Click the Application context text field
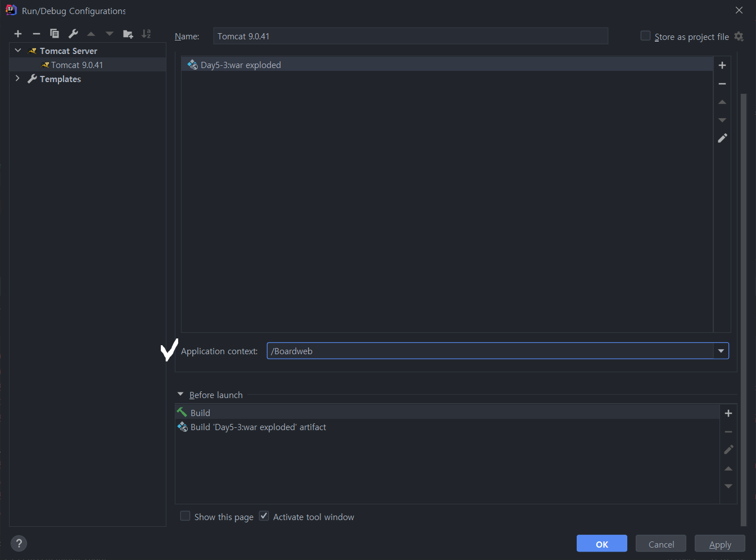The width and height of the screenshot is (756, 560). 491,351
